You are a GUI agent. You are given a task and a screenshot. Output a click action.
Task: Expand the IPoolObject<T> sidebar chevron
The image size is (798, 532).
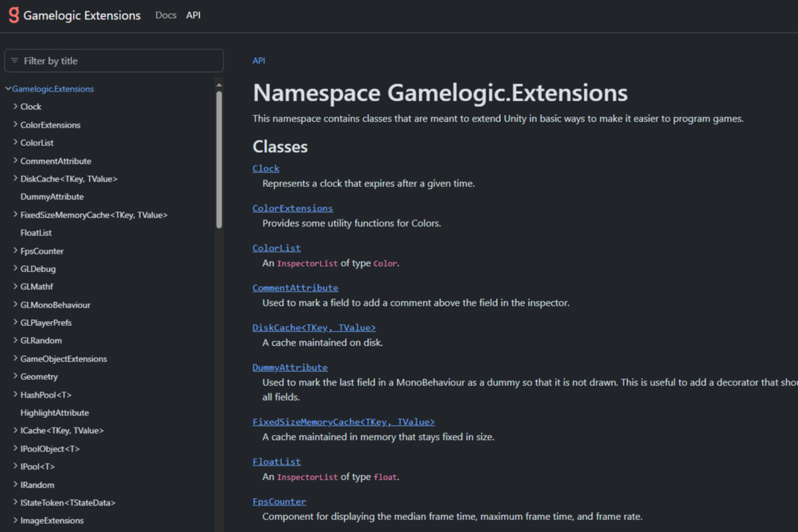(15, 448)
